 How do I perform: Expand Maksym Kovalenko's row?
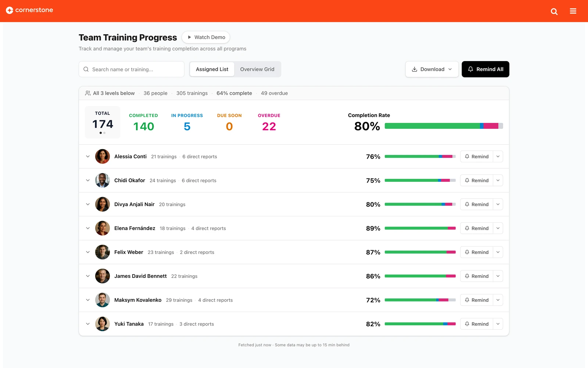(88, 300)
